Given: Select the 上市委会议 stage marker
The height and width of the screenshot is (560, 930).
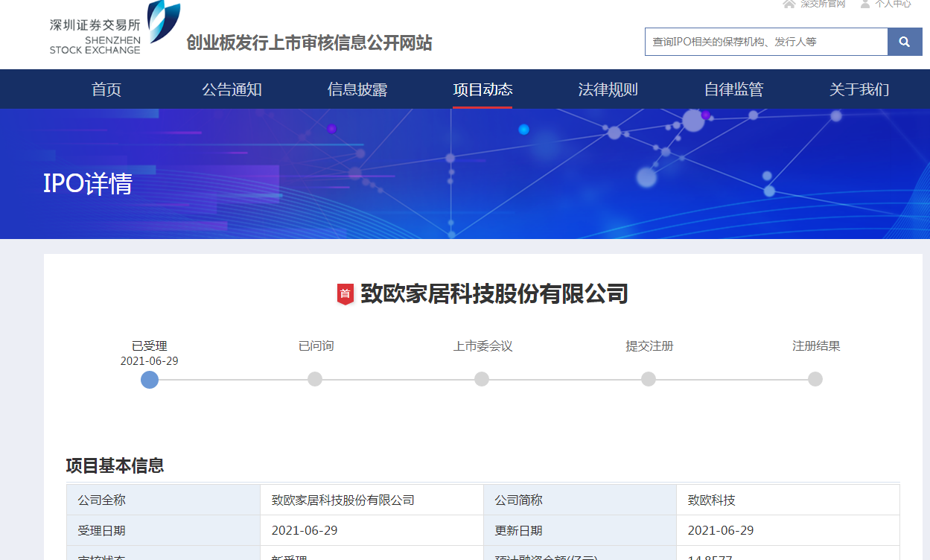Looking at the screenshot, I should [482, 379].
